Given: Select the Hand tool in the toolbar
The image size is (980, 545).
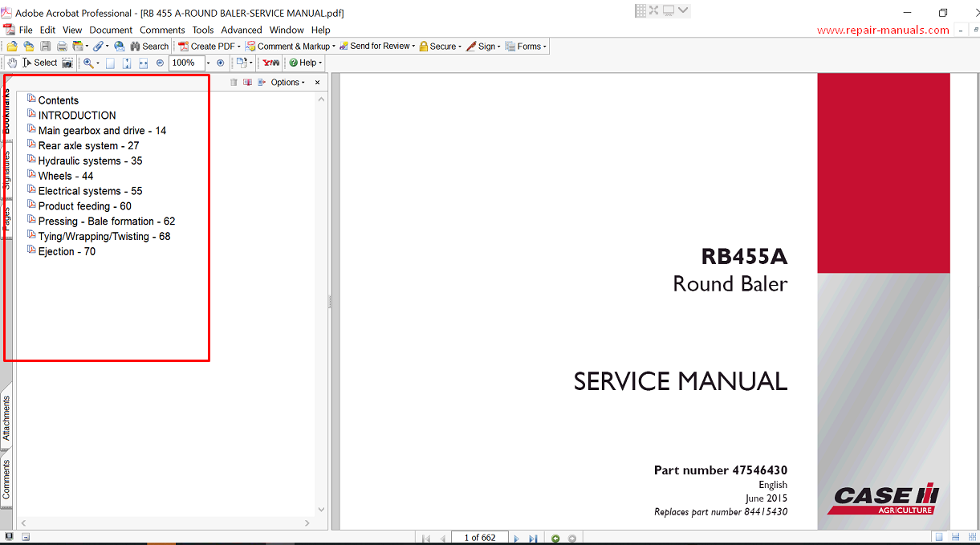Looking at the screenshot, I should point(12,63).
